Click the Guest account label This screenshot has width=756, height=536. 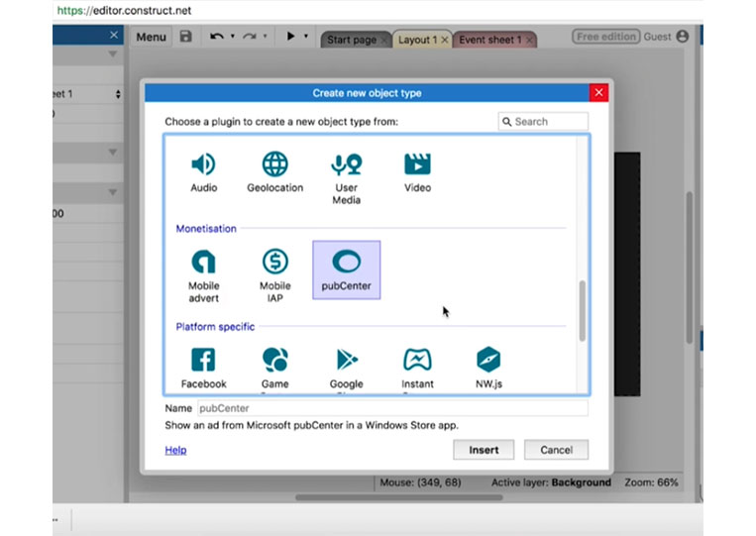point(657,37)
